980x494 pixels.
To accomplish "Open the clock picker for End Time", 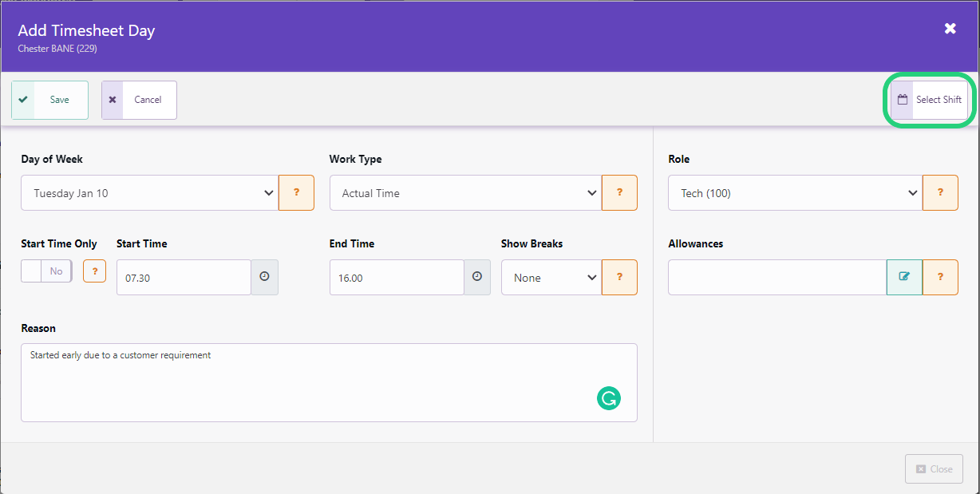I will [477, 277].
